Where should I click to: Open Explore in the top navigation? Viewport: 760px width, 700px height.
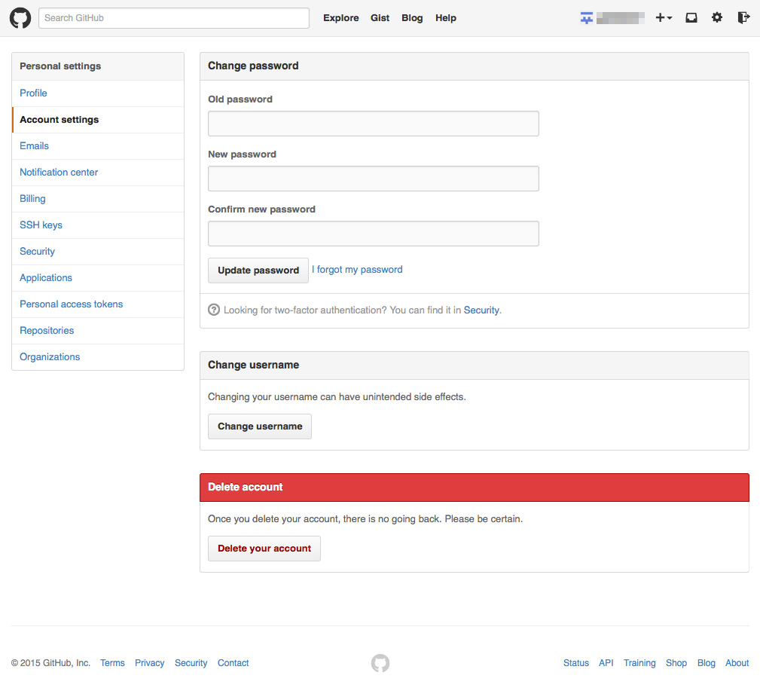coord(340,18)
